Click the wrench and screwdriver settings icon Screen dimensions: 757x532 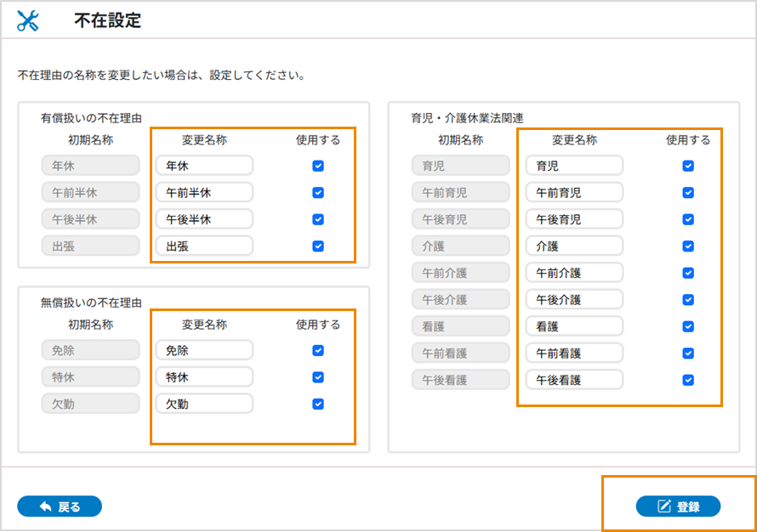(x=28, y=22)
